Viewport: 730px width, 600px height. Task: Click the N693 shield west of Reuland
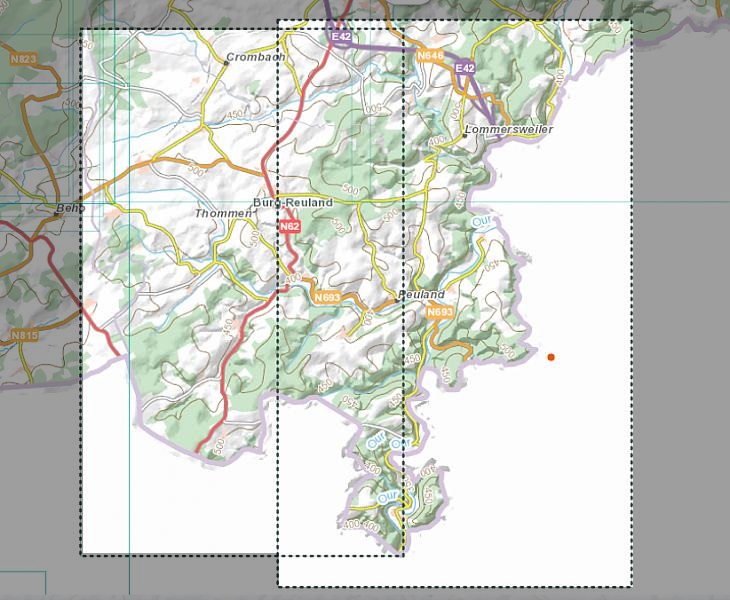327,298
